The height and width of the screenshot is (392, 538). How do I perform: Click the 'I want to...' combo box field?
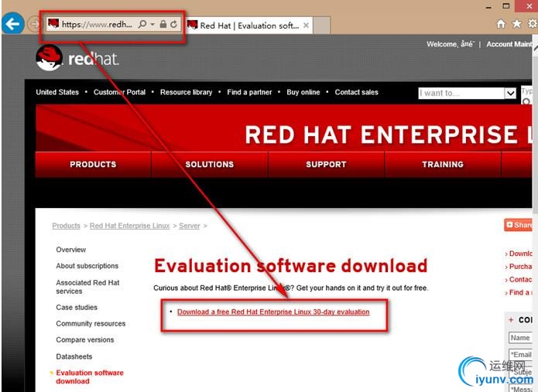click(467, 94)
